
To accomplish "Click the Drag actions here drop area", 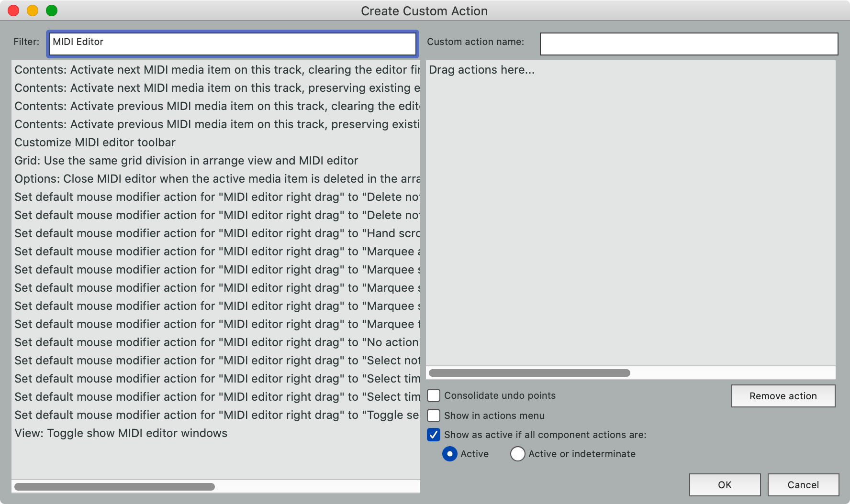I will [x=630, y=215].
